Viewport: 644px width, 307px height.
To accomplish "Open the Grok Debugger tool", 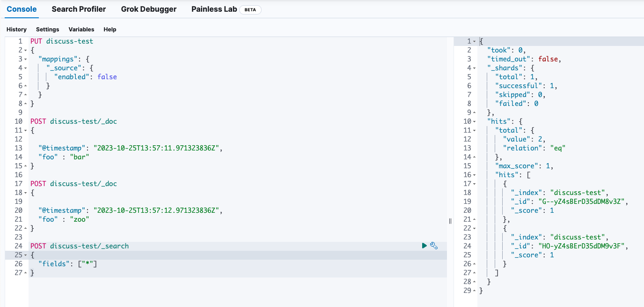I will pyautogui.click(x=148, y=9).
